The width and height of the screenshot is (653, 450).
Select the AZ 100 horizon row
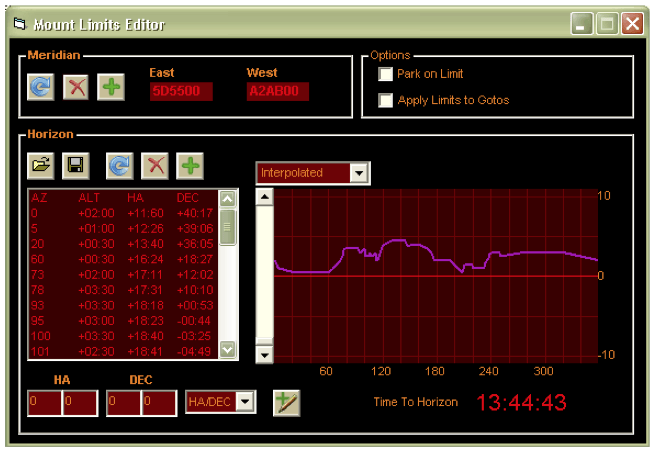tap(123, 336)
